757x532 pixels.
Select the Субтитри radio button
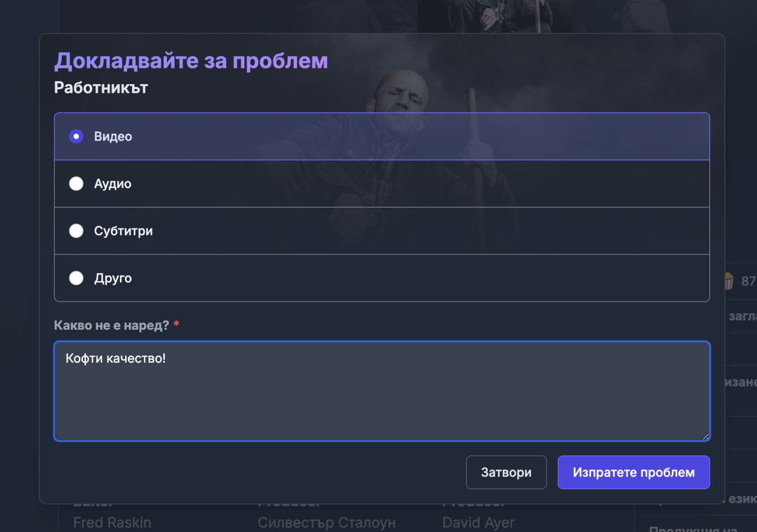[x=77, y=231]
